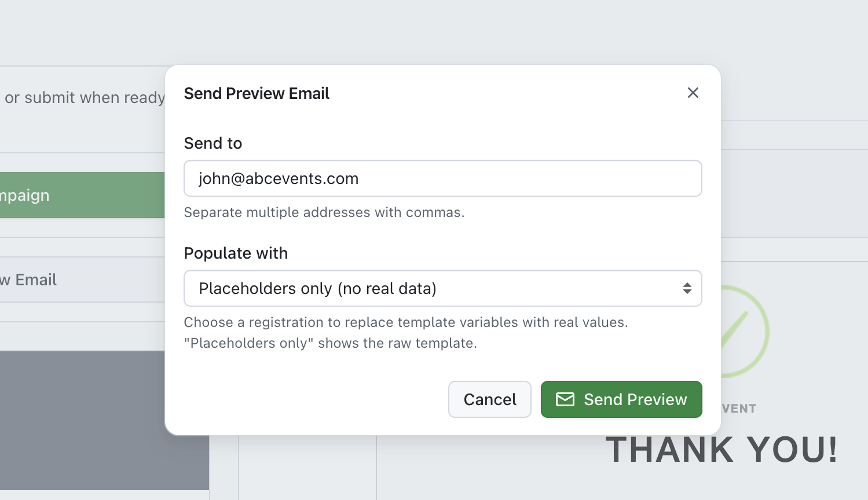This screenshot has height=500, width=868.
Task: Click the green checkmark circle icon
Action: coord(745,332)
